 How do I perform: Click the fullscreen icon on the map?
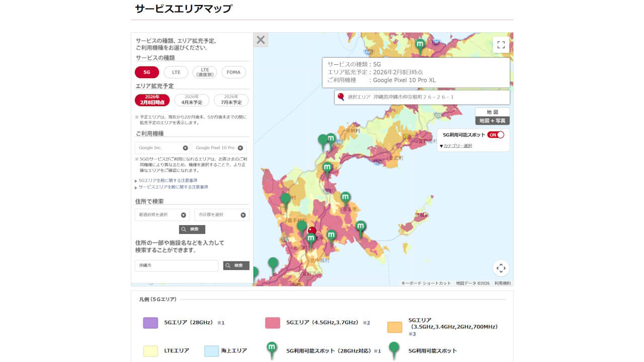coord(501,44)
